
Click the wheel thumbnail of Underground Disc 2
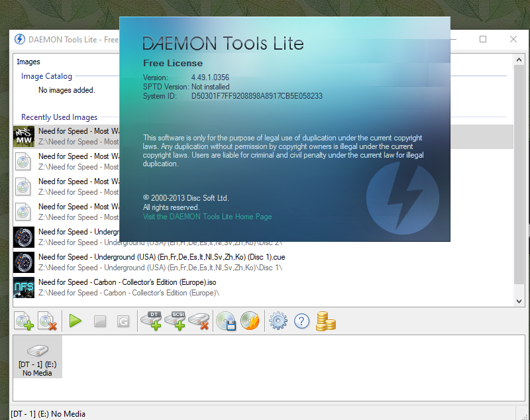coord(24,237)
